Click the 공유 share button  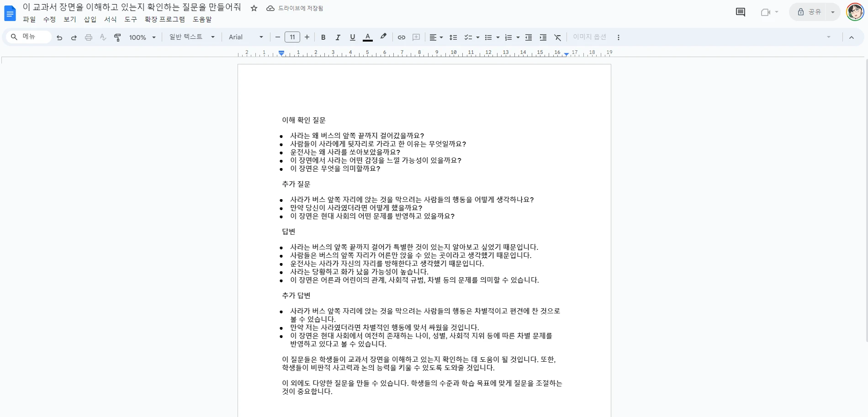810,12
